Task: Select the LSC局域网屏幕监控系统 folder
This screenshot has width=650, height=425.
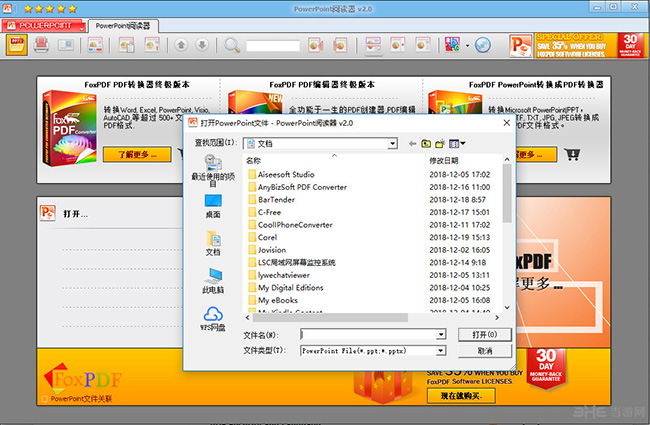Action: [291, 262]
